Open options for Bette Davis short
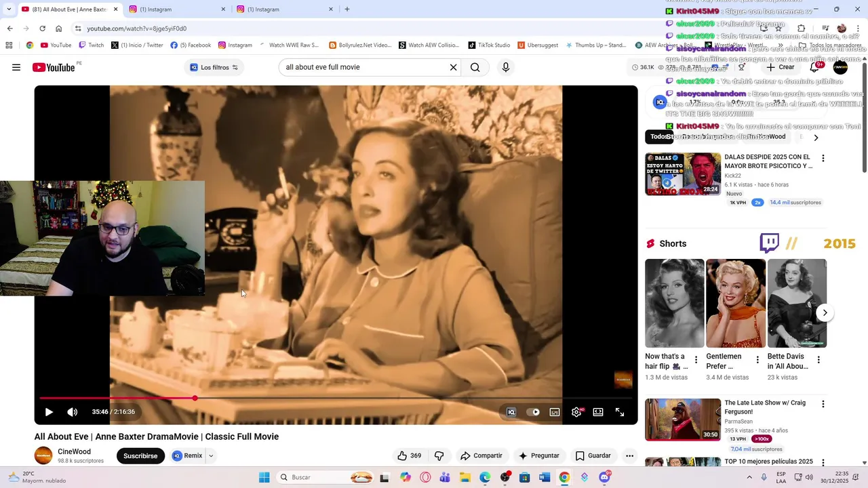The height and width of the screenshot is (488, 868). [818, 360]
